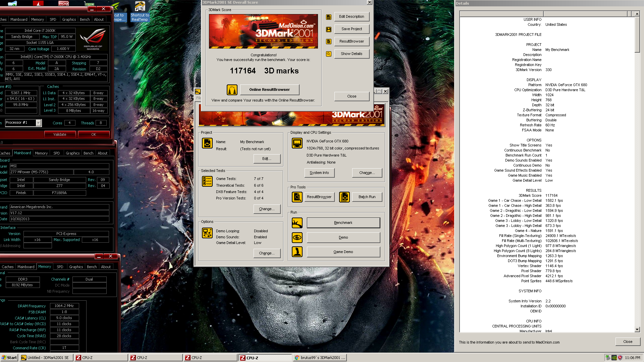Open Graphics tab in middle CPU-Z window
The width and height of the screenshot is (644, 362).
tap(73, 153)
